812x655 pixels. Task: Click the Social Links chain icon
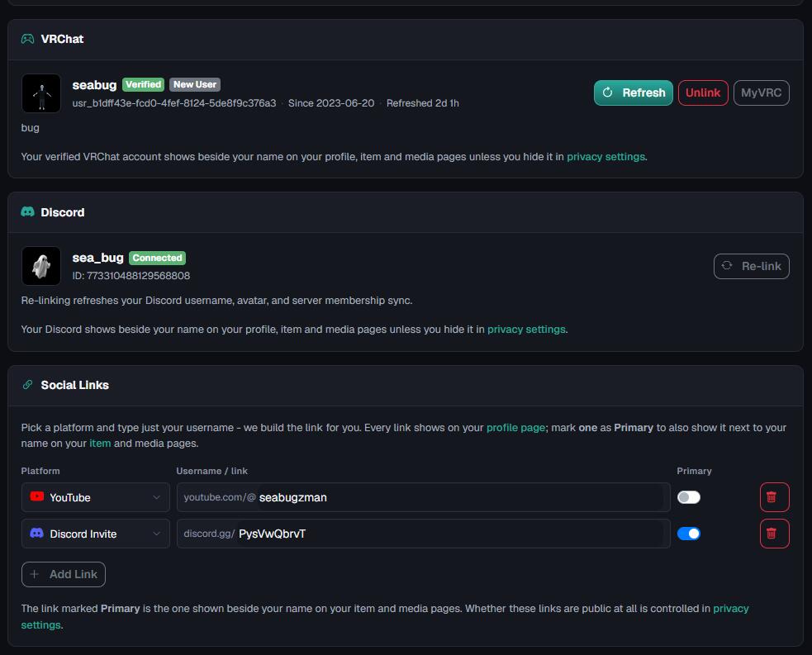pos(27,385)
